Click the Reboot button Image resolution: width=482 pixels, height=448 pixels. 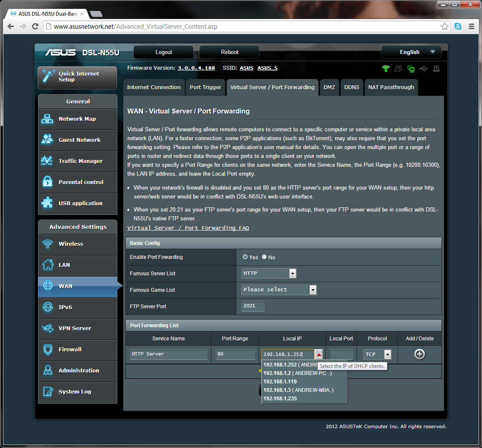229,52
